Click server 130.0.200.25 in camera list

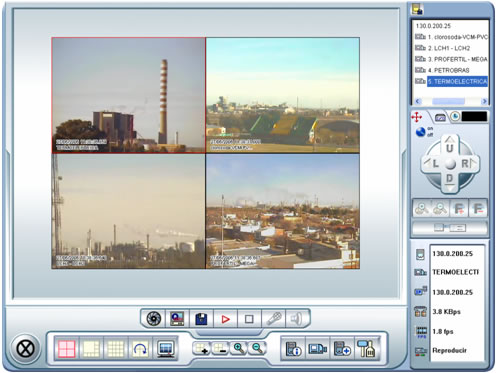click(433, 26)
